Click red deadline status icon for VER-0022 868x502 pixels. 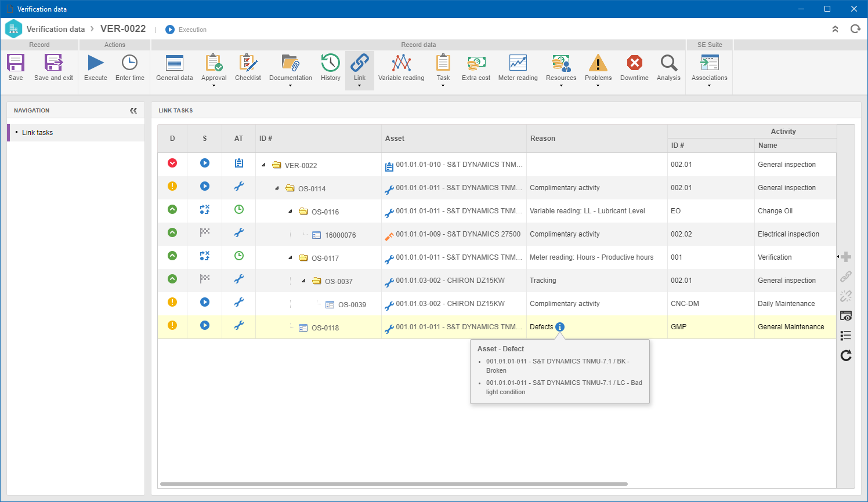[172, 163]
